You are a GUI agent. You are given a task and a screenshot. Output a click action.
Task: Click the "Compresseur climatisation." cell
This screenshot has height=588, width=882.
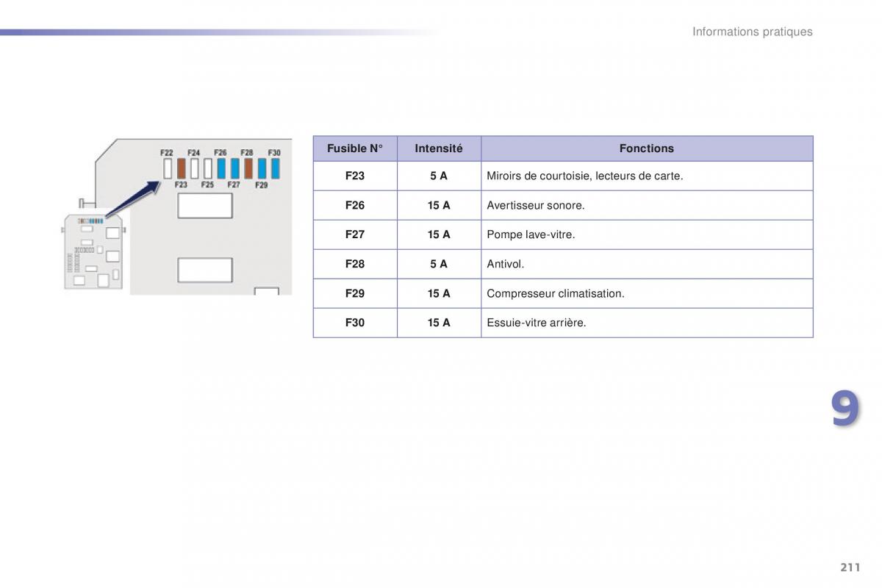click(555, 293)
